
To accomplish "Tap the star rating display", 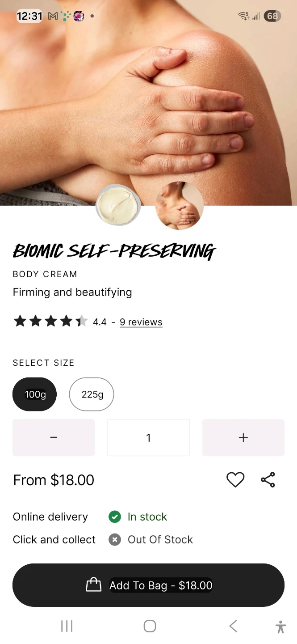I will pyautogui.click(x=50, y=321).
